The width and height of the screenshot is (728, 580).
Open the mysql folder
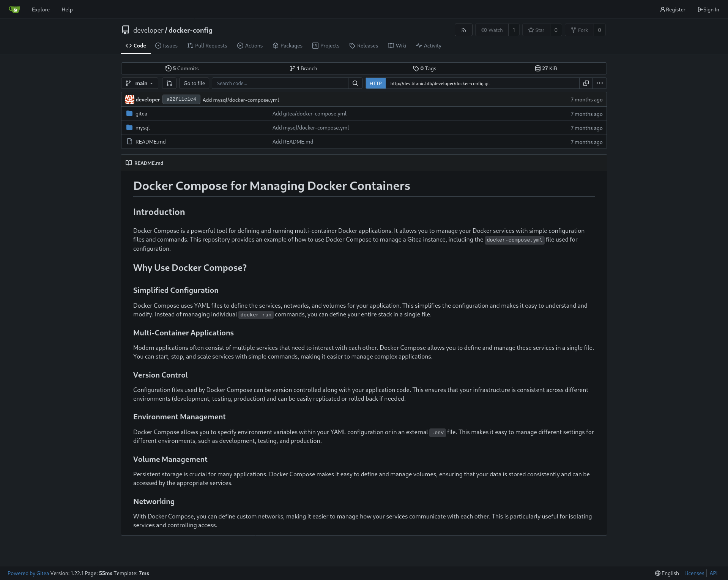(x=142, y=128)
